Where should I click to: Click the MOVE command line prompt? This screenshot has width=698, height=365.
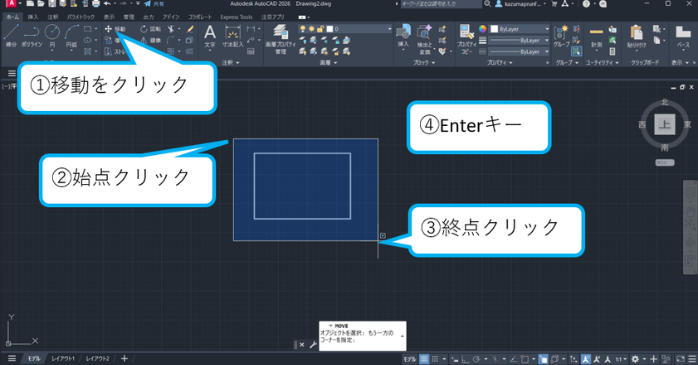(362, 336)
